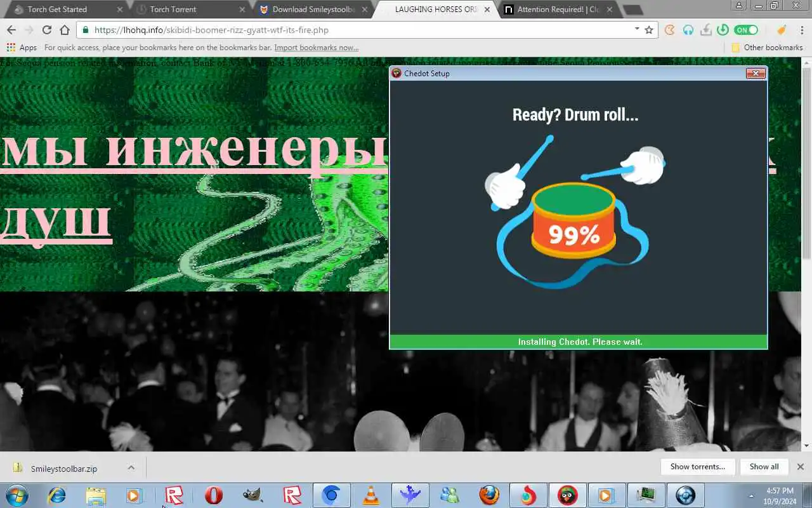Click the browser forward arrow

pos(29,30)
